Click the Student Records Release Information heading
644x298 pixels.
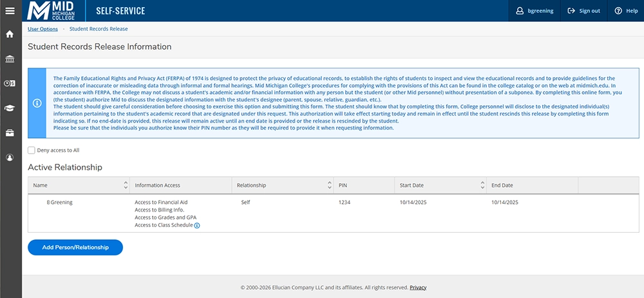point(100,47)
